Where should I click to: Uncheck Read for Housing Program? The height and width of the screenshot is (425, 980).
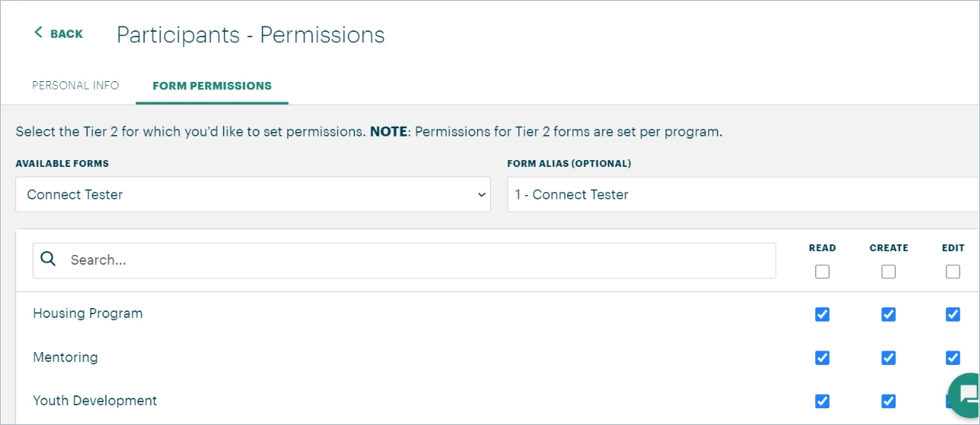point(822,314)
